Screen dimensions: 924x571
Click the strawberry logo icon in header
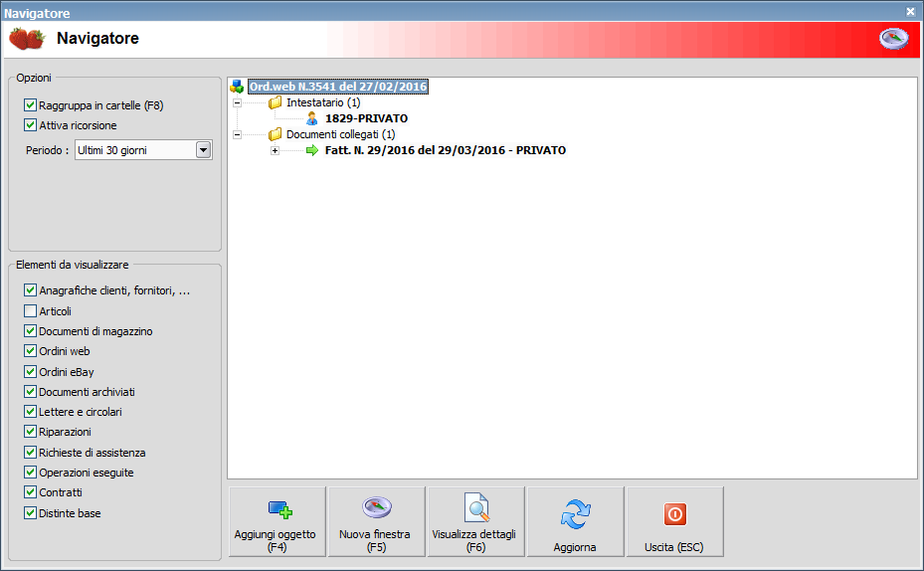pos(27,39)
